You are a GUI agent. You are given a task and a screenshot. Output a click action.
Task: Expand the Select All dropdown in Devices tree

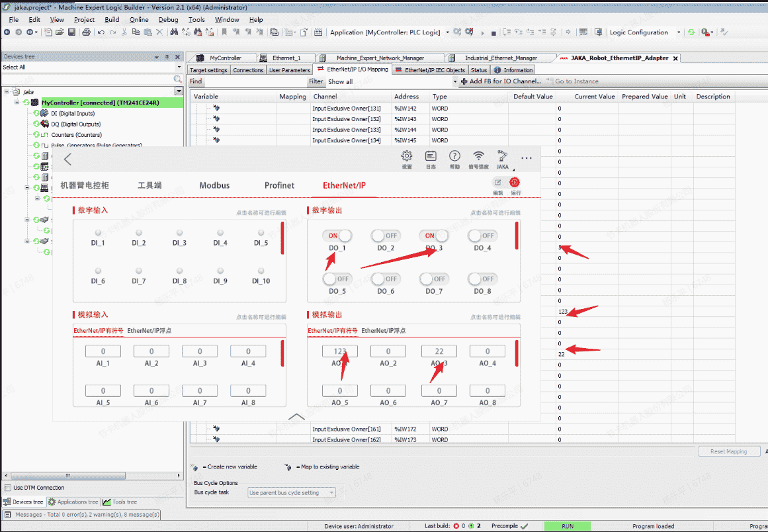(x=179, y=67)
